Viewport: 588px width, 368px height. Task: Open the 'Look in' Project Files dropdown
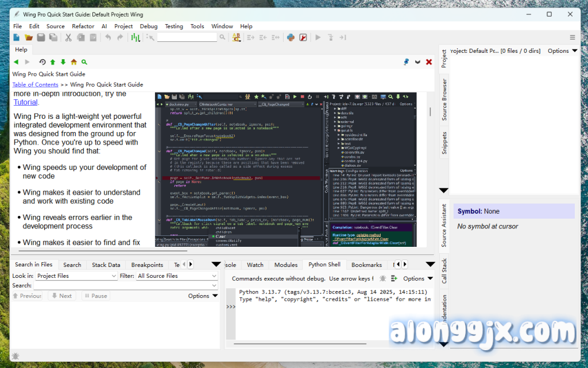pyautogui.click(x=76, y=276)
